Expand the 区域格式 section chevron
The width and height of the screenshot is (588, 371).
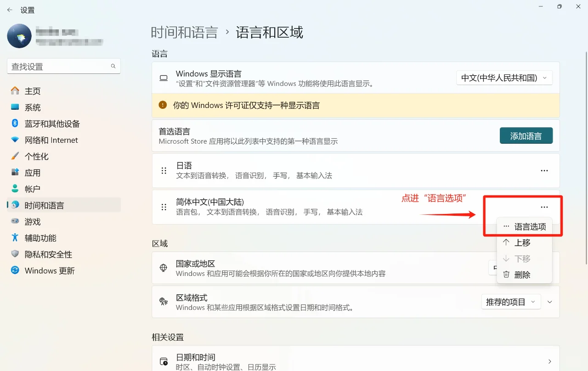click(x=549, y=302)
